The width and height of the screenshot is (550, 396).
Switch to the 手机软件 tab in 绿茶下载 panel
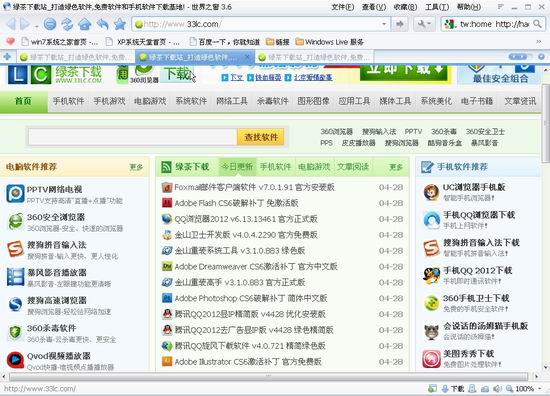275,167
